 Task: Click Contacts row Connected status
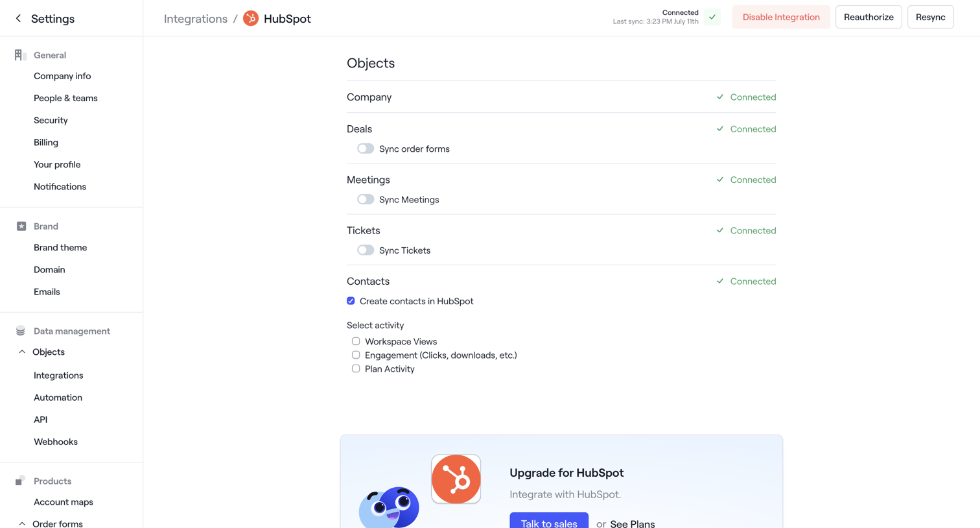[x=746, y=281]
